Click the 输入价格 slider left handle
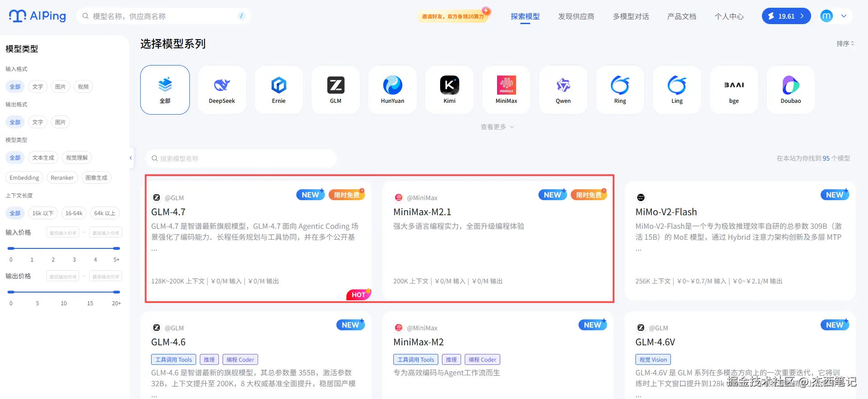 tap(11, 248)
